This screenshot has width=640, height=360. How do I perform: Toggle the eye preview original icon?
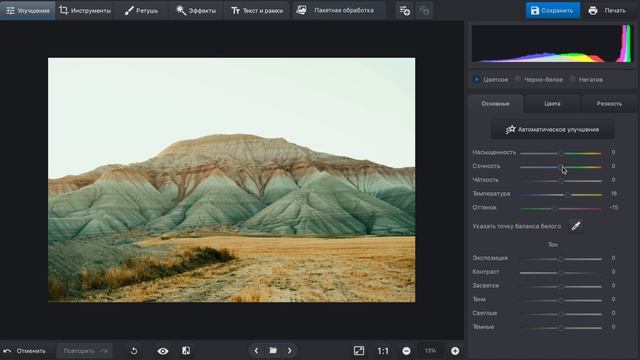click(163, 351)
